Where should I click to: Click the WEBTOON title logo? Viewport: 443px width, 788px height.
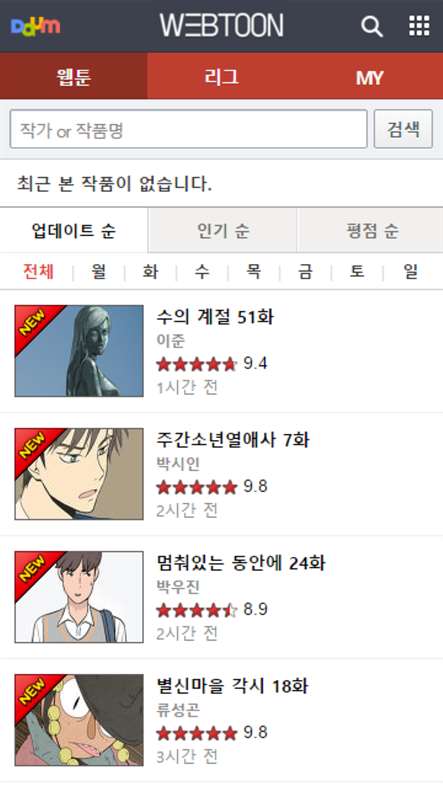point(222,26)
